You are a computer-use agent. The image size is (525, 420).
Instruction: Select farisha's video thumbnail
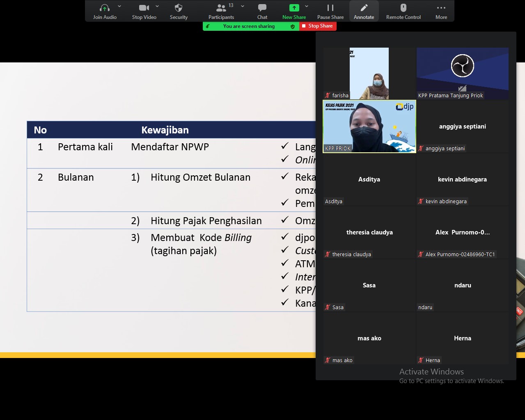[369, 73]
